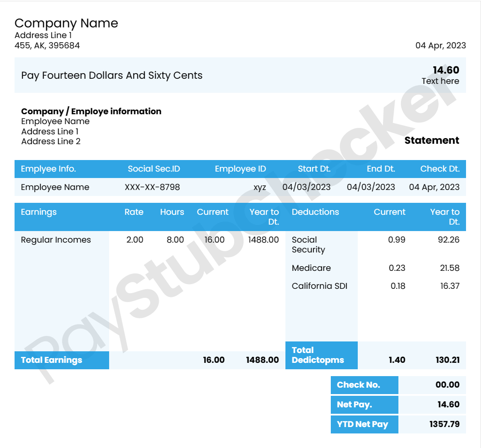The height and width of the screenshot is (448, 481).
Task: Select the 'Regular Incomes' row label
Action: 56,240
